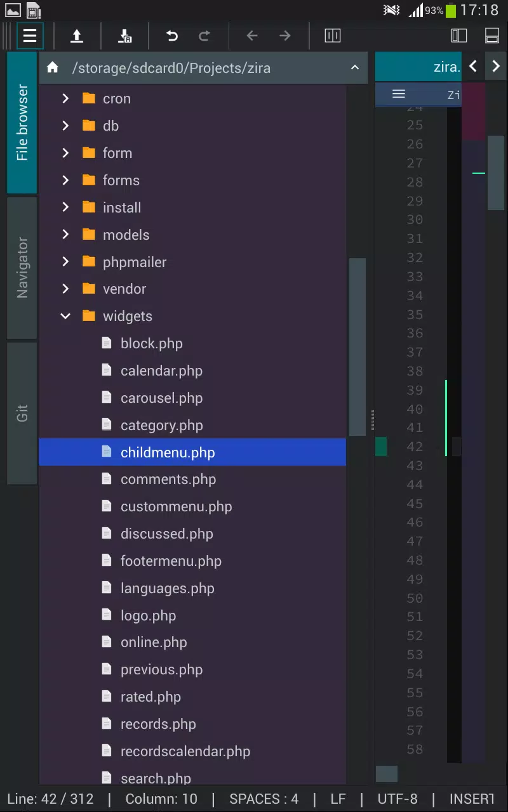Expand the models folder
Viewport: 508px width, 812px height.
pyautogui.click(x=65, y=235)
